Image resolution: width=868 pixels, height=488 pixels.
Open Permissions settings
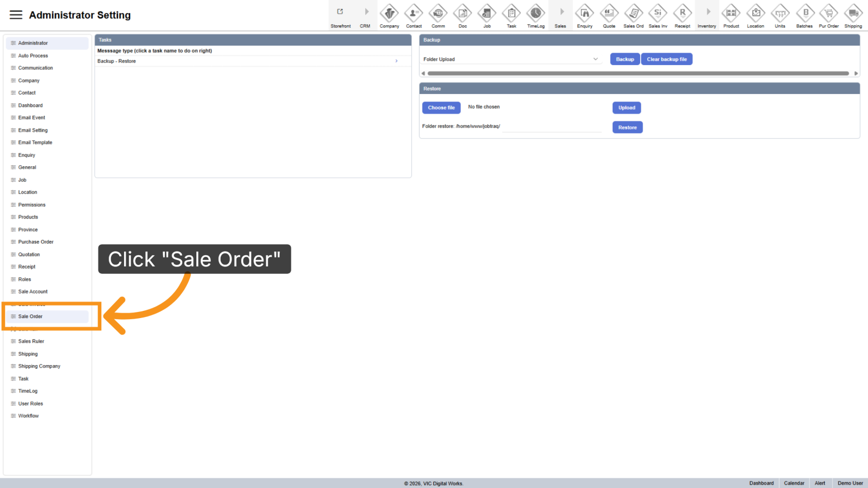pos(47,205)
